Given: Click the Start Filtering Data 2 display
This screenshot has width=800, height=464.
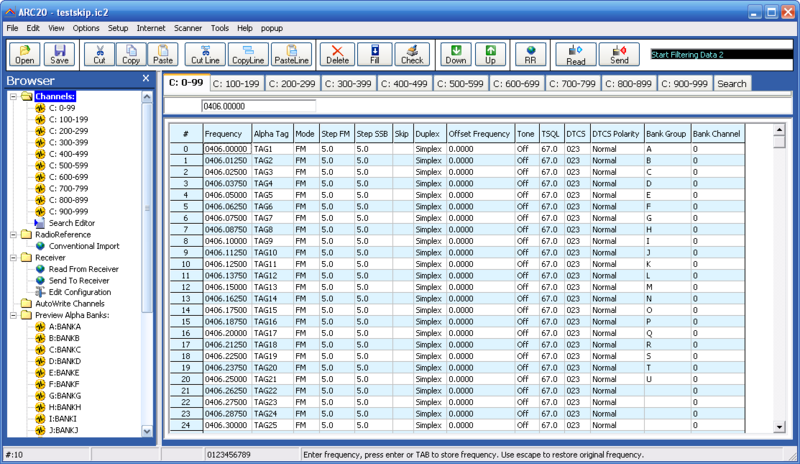Looking at the screenshot, I should pos(720,55).
